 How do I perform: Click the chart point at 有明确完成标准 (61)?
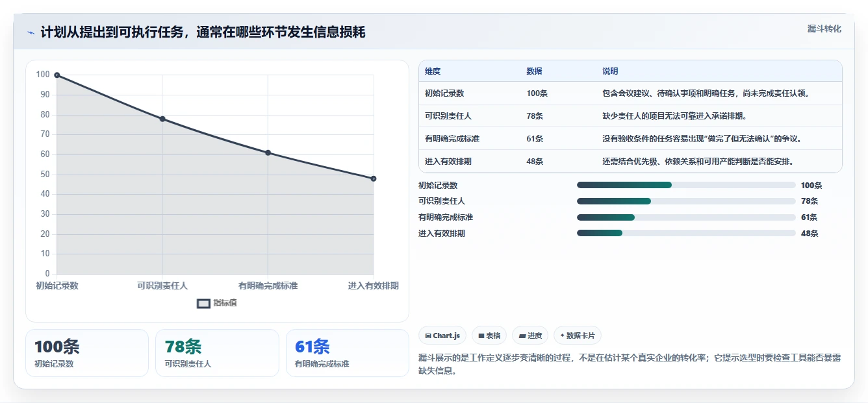pos(268,153)
